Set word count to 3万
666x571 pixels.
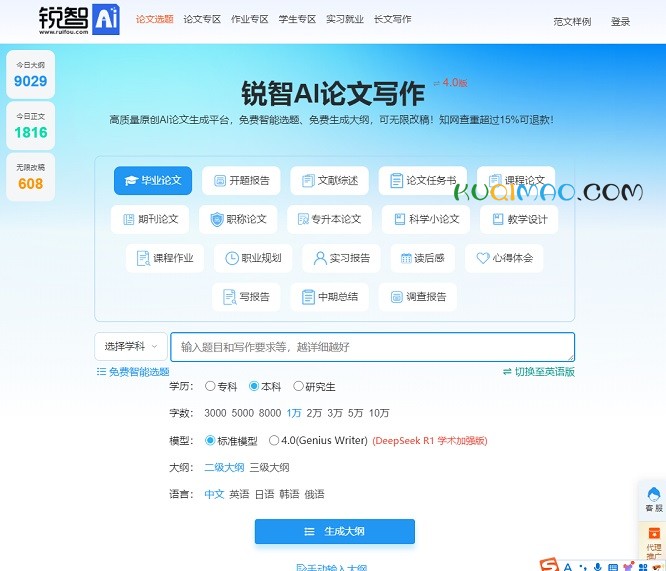click(335, 413)
